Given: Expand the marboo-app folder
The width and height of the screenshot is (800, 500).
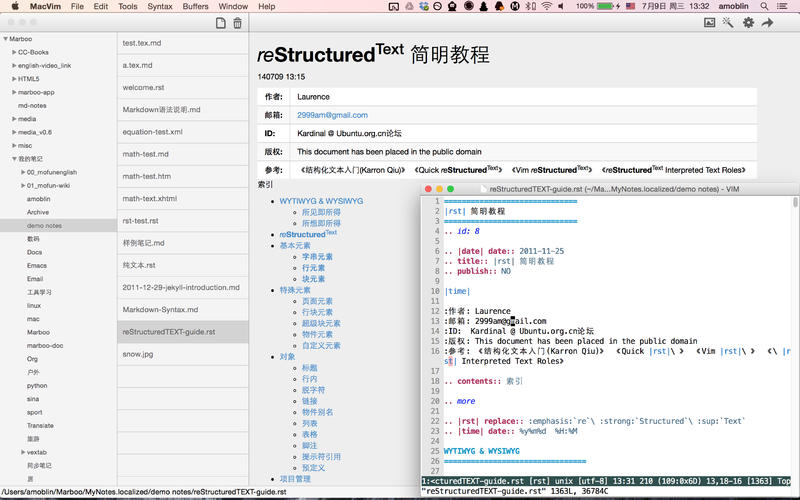Looking at the screenshot, I should 14,92.
